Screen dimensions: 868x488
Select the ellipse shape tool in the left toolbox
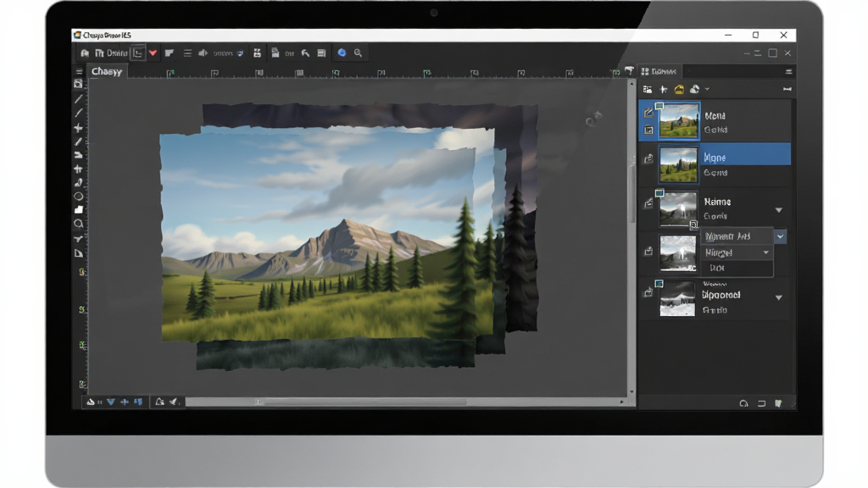click(x=79, y=197)
